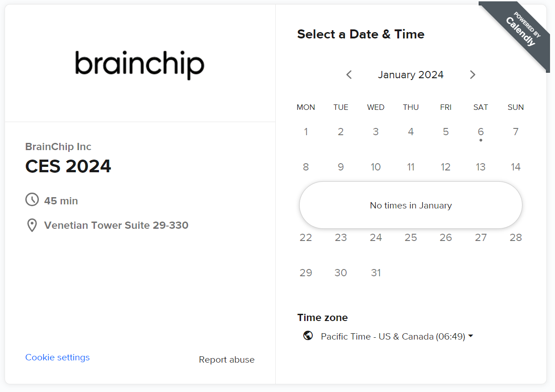Screen dimensions: 555x392
Task: Select January 6 on the calendar
Action: coord(480,132)
